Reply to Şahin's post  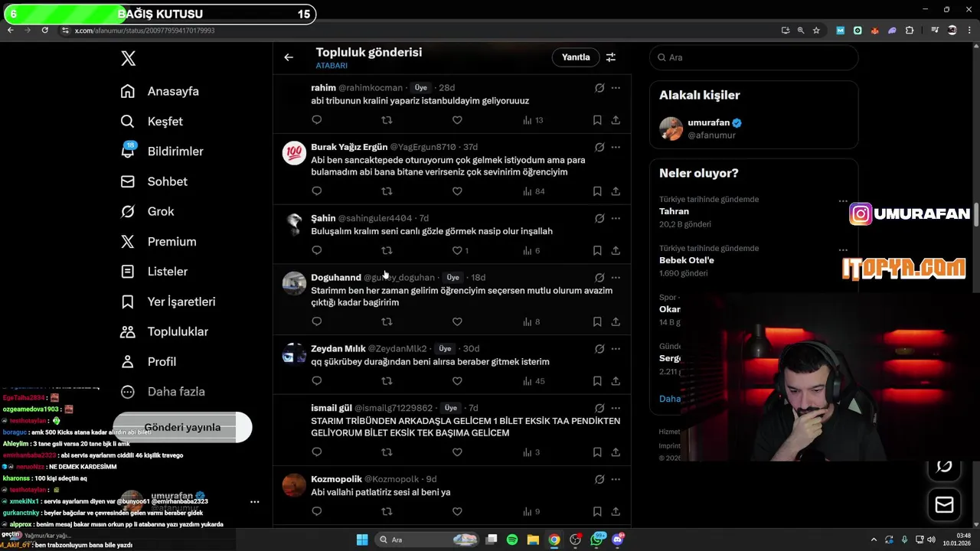(x=317, y=250)
